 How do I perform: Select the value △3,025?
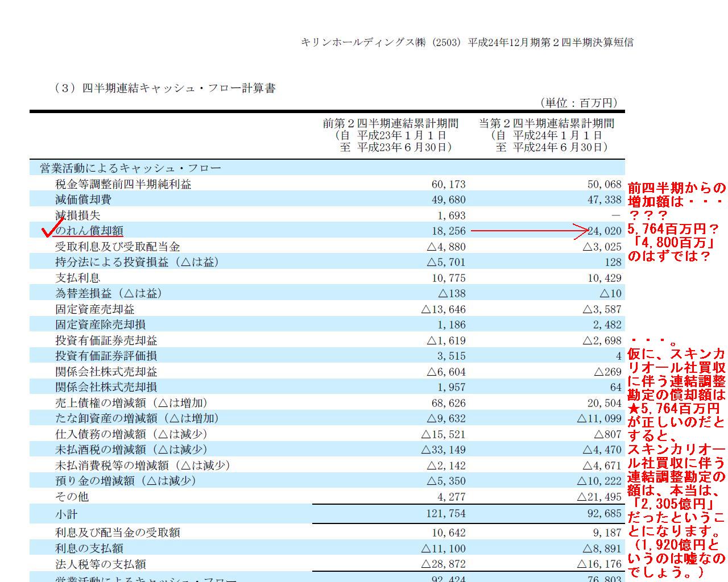[602, 247]
